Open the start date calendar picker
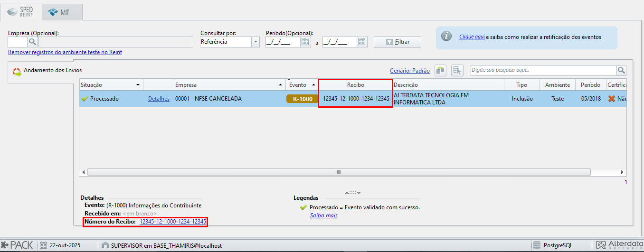Image resolution: width=644 pixels, height=252 pixels. coord(305,42)
